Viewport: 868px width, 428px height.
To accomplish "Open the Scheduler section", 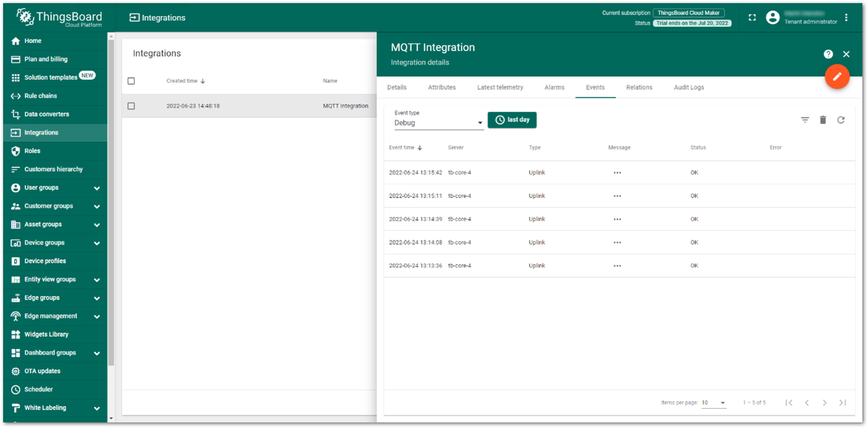I will pos(39,389).
